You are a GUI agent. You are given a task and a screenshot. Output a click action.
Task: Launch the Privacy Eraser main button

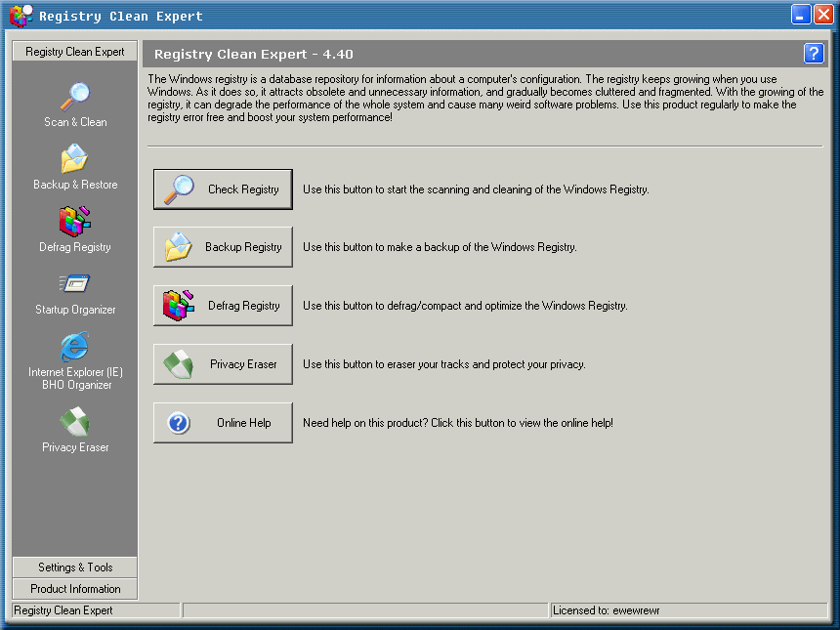223,364
